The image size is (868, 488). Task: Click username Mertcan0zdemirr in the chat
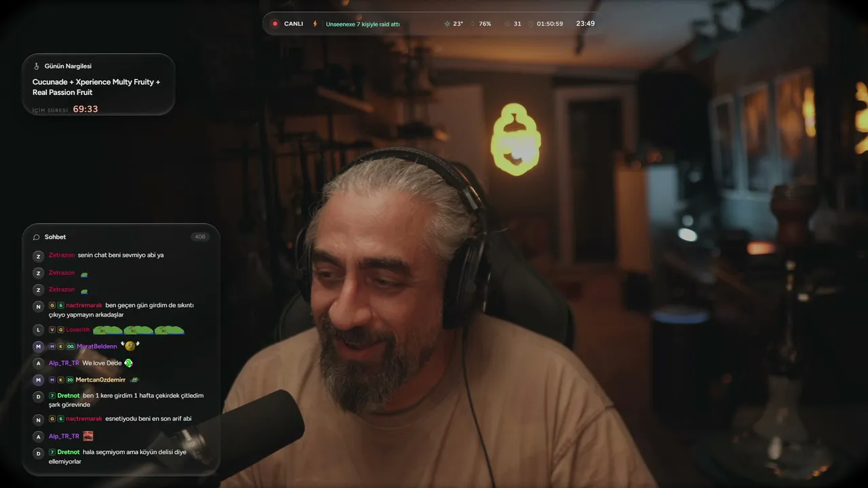point(100,380)
